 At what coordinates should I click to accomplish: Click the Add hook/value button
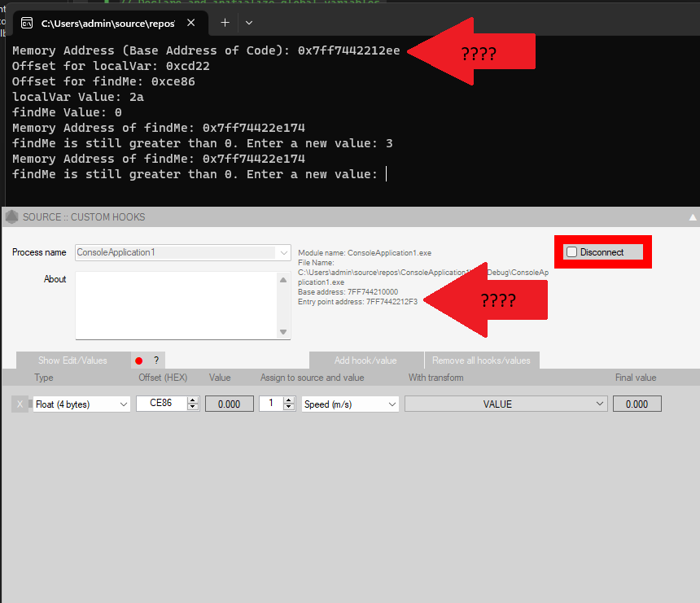[x=366, y=360]
